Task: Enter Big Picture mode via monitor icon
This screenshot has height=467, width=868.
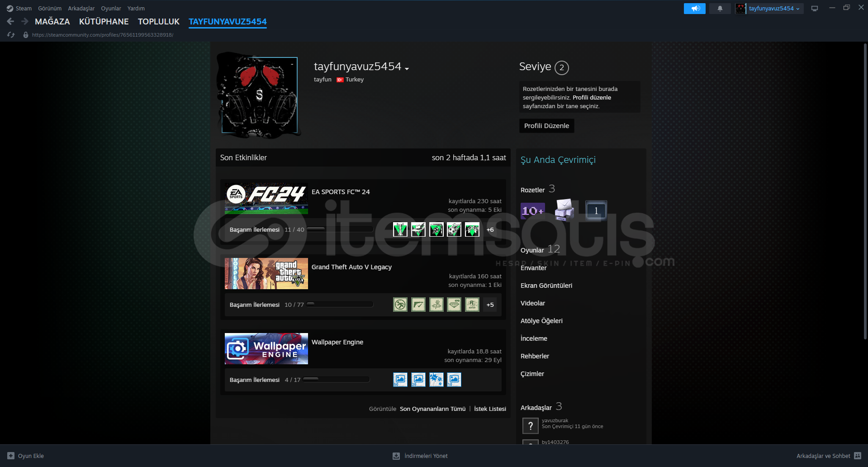Action: tap(815, 9)
